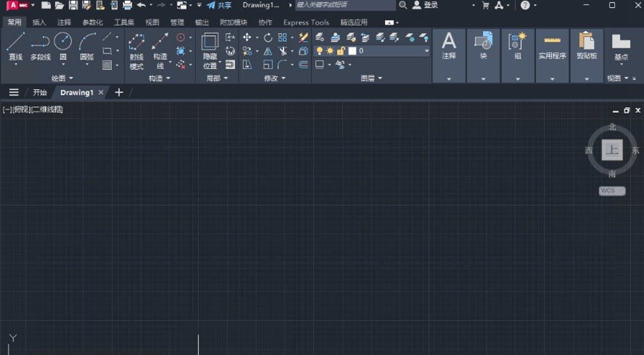Viewport: 644px width, 355px height.
Task: Click the keyword search input field
Action: pyautogui.click(x=345, y=5)
